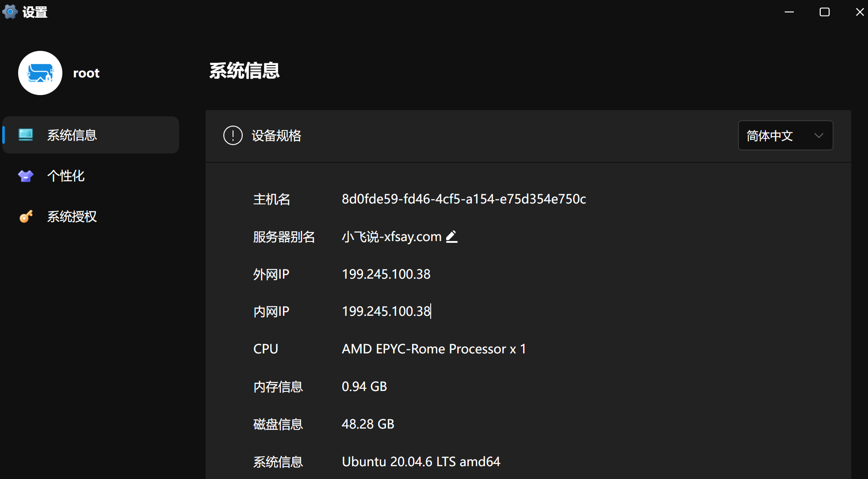Click the 个性化 shirt icon

(26, 176)
